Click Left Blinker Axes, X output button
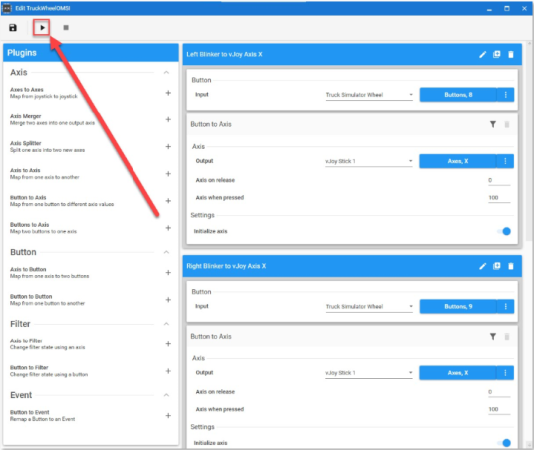This screenshot has width=534, height=450. (x=458, y=161)
